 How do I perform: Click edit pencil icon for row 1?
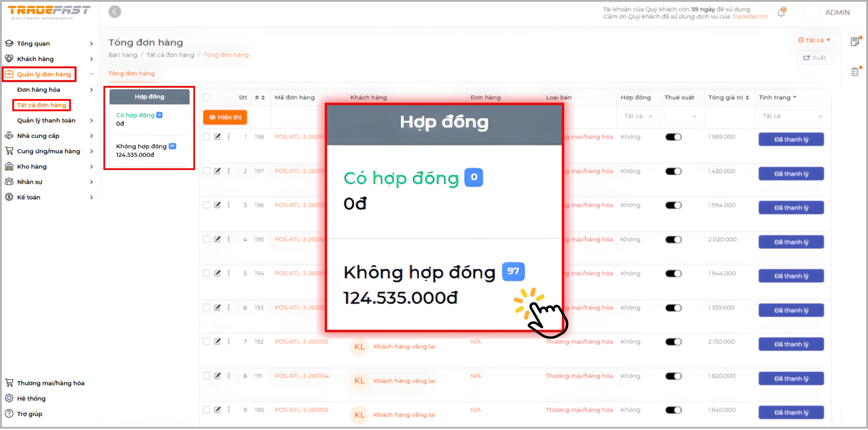(x=217, y=137)
